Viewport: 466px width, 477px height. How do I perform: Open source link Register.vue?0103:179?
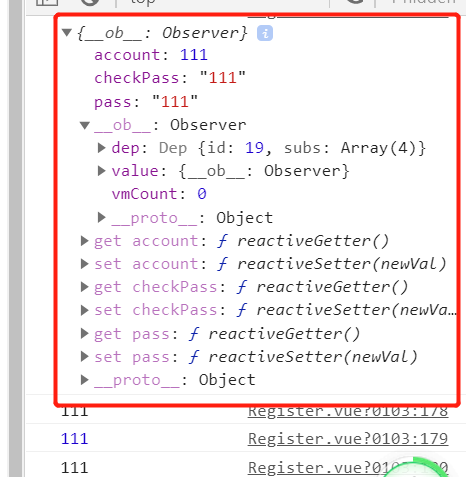[348, 439]
